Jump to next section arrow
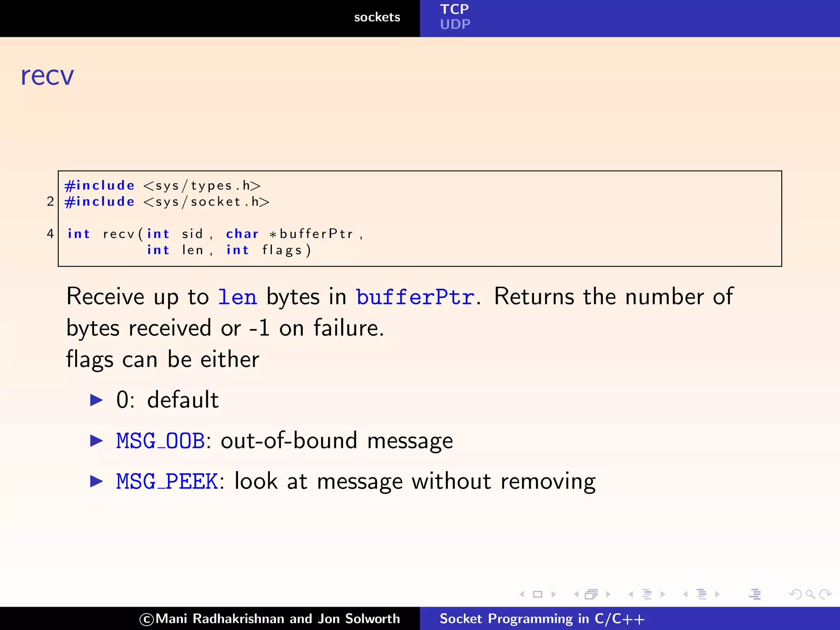The width and height of the screenshot is (840, 630). [x=717, y=594]
